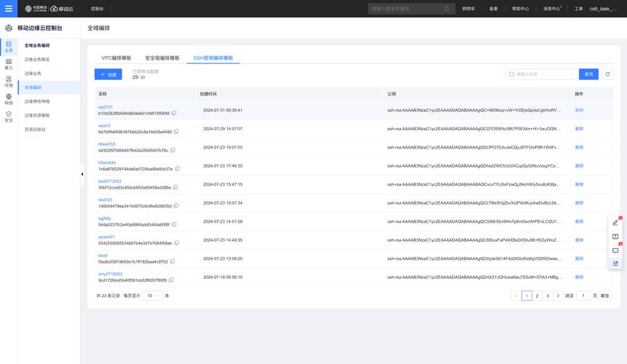Image resolution: width=627 pixels, height=364 pixels.
Task: Go to page 2 of results
Action: (x=537, y=296)
